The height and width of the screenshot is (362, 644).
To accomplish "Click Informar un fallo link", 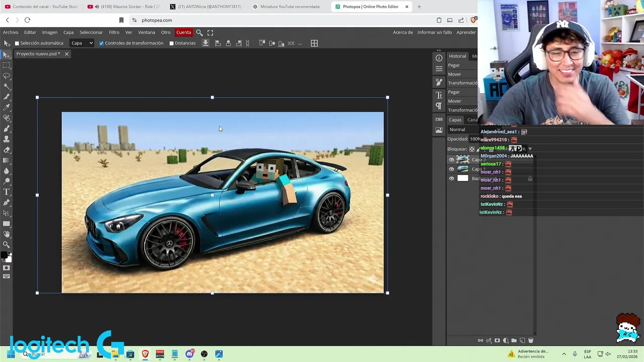I will coord(435,32).
